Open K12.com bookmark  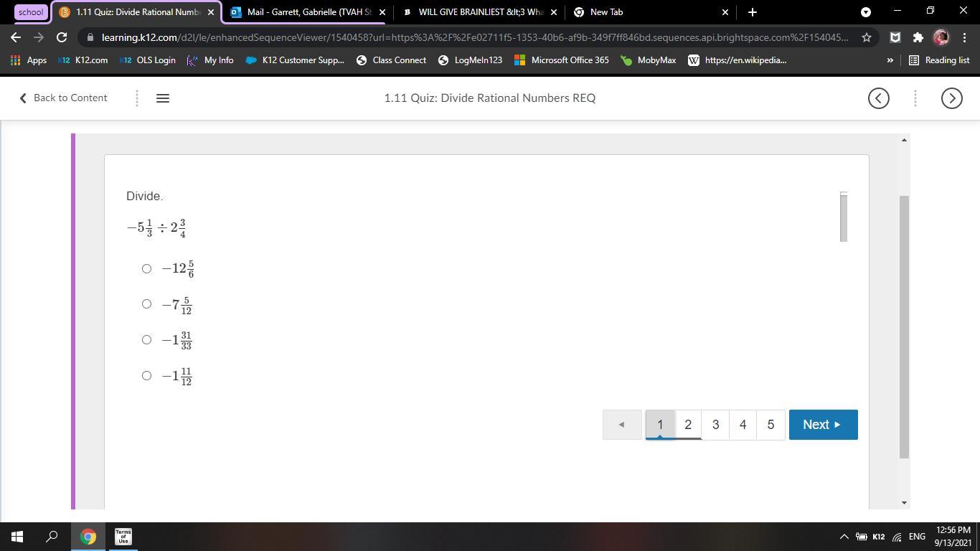83,60
